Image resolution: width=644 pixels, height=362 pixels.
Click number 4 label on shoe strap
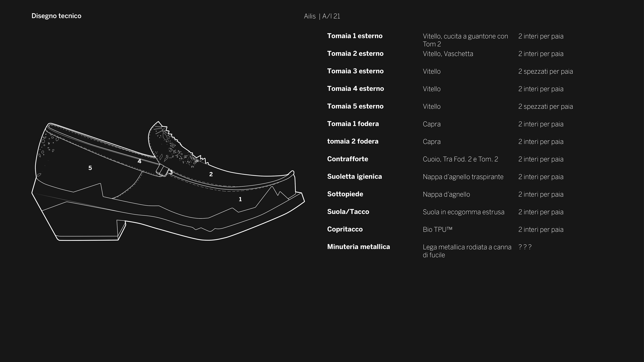140,161
